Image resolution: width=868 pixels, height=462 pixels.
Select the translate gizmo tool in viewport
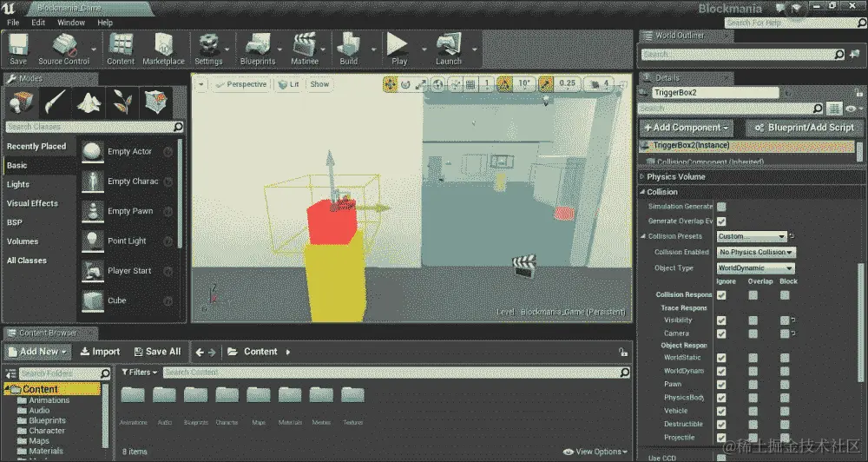(x=390, y=84)
